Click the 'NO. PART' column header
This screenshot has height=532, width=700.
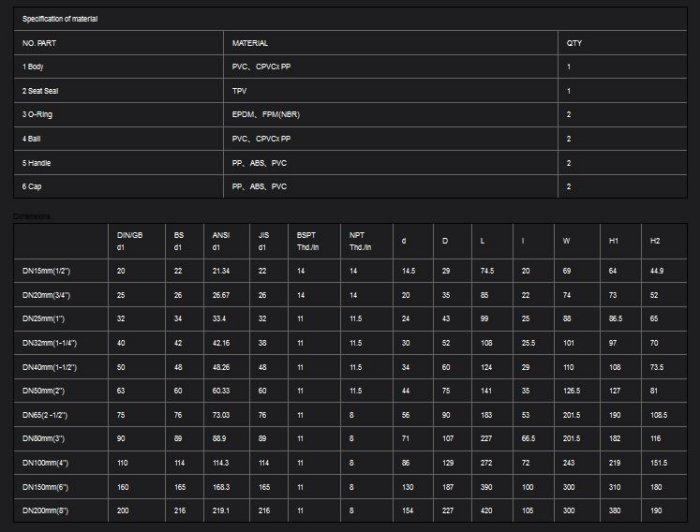[x=40, y=43]
